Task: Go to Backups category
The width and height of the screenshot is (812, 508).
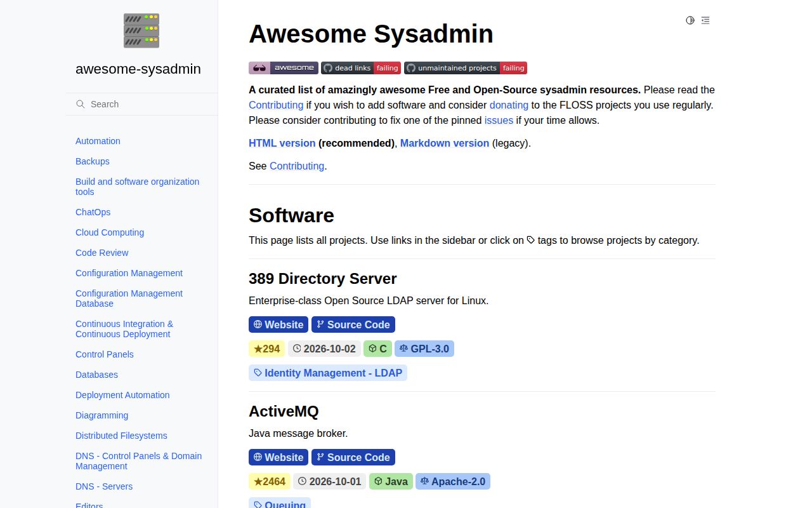Action: pyautogui.click(x=93, y=161)
